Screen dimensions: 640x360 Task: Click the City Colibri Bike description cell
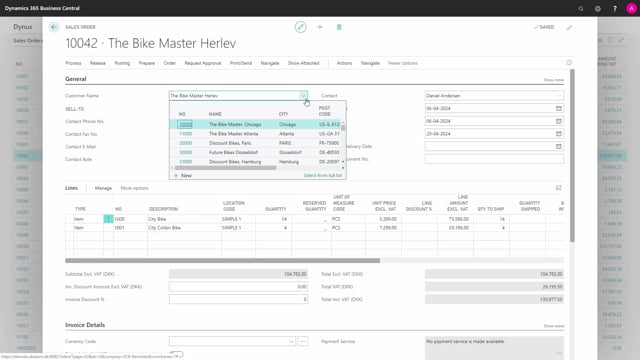184,228
